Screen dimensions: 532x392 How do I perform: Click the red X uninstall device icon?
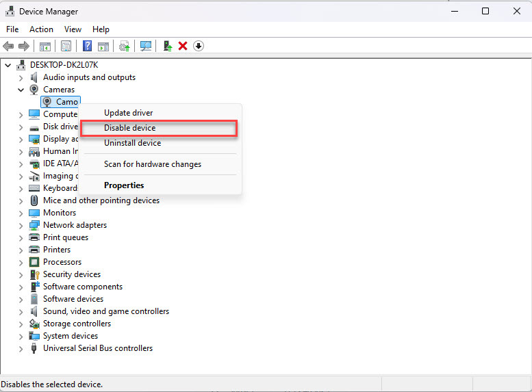pos(183,46)
